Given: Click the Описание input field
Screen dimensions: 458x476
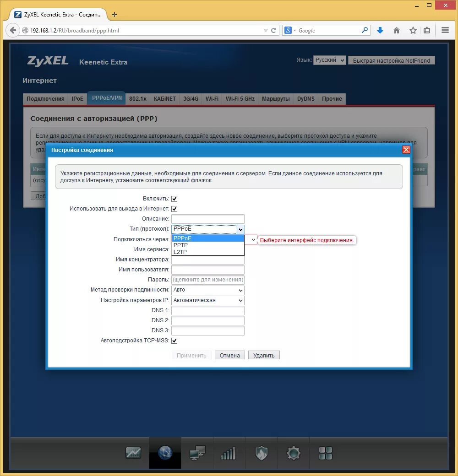Looking at the screenshot, I should [208, 219].
